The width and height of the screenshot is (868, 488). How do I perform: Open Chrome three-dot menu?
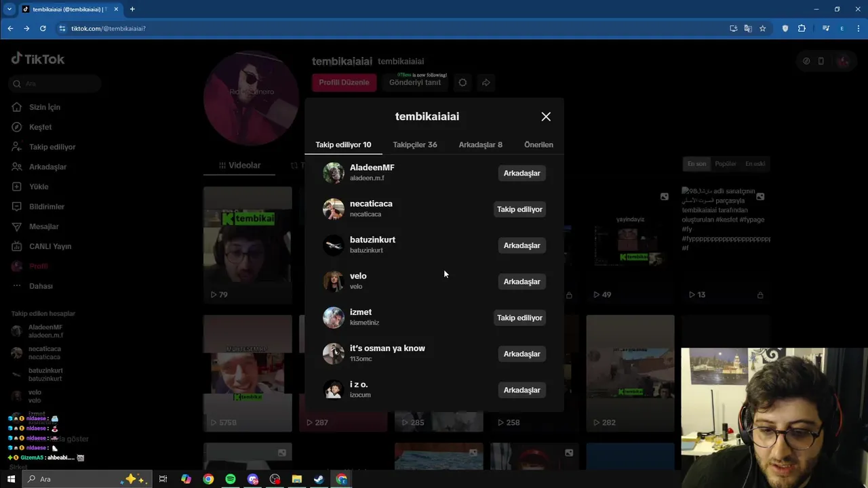(858, 28)
